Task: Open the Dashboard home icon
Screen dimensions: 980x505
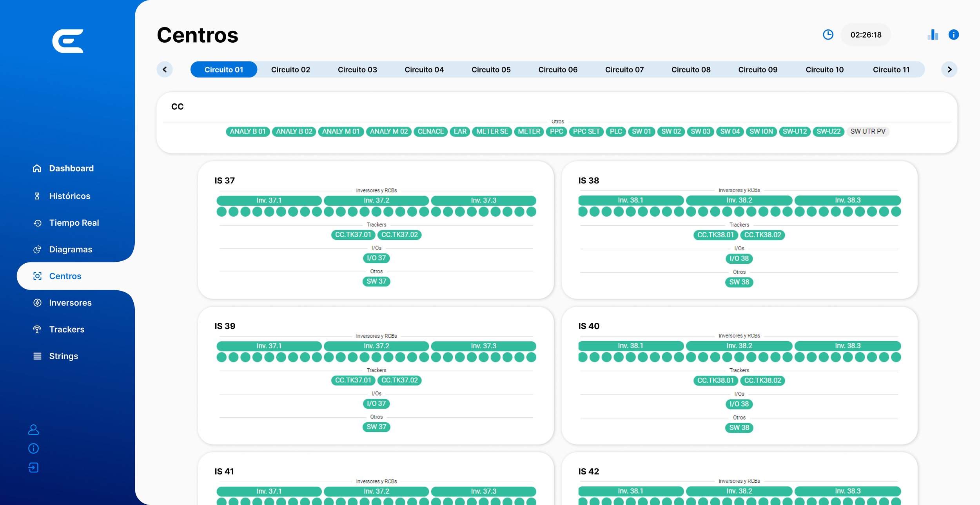Action: point(37,168)
